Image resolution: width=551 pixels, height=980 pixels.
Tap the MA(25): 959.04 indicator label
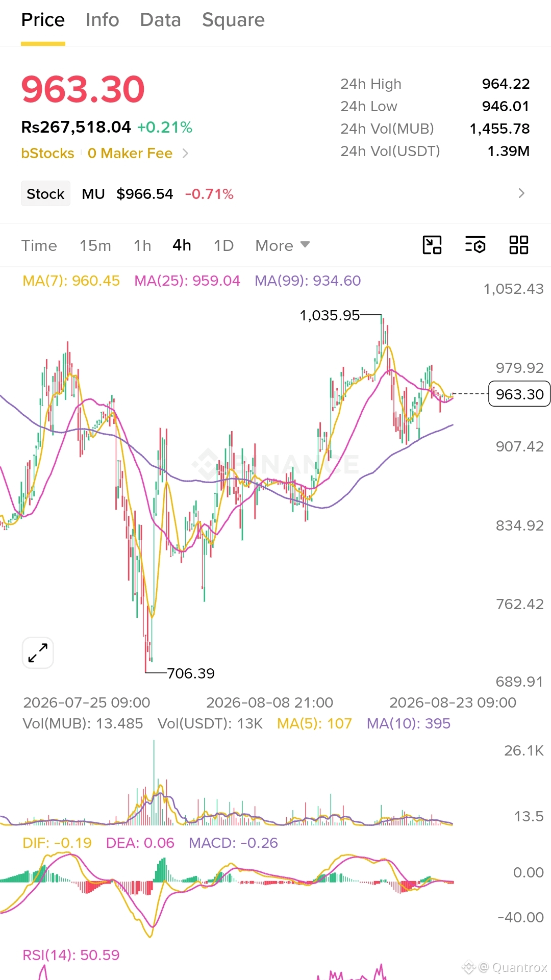[187, 281]
